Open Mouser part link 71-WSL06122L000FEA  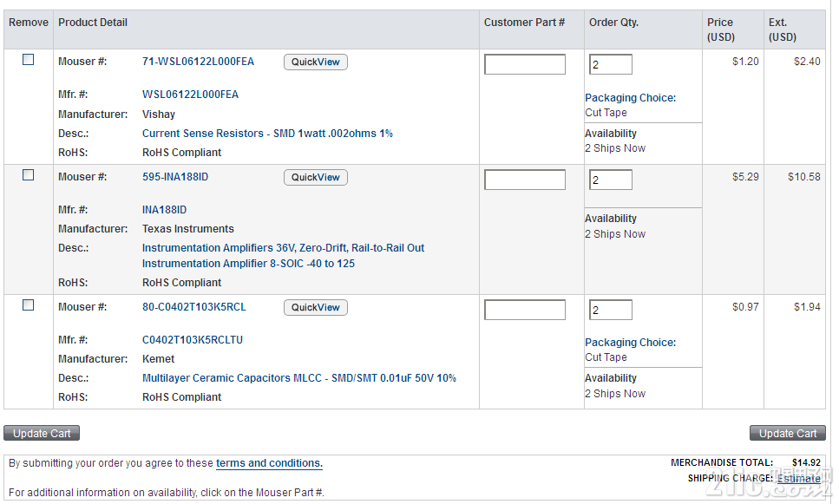point(198,62)
